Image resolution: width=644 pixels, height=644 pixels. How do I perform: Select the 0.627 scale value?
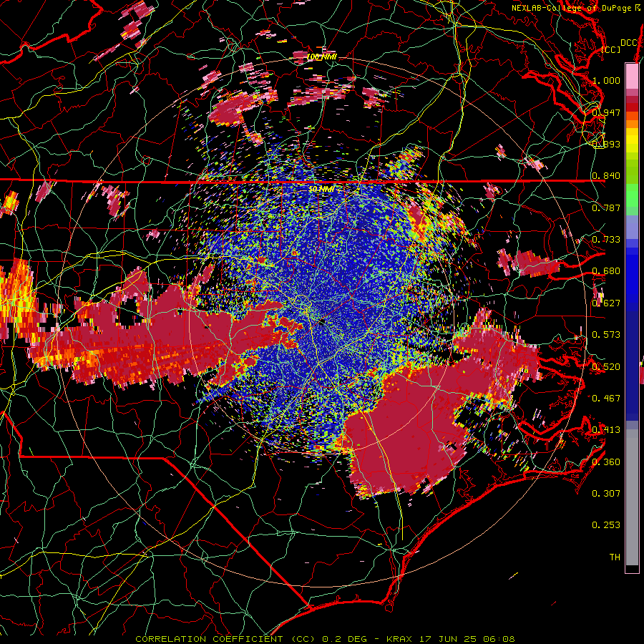[x=606, y=303]
